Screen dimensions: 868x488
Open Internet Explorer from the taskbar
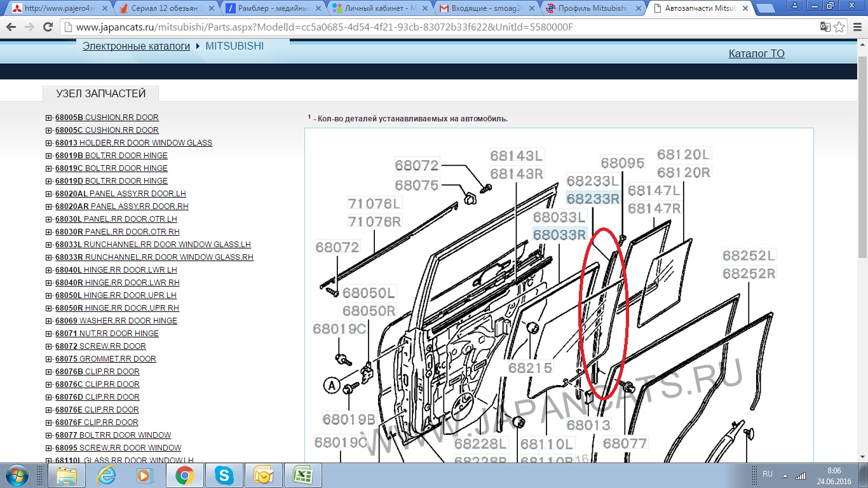[x=106, y=475]
